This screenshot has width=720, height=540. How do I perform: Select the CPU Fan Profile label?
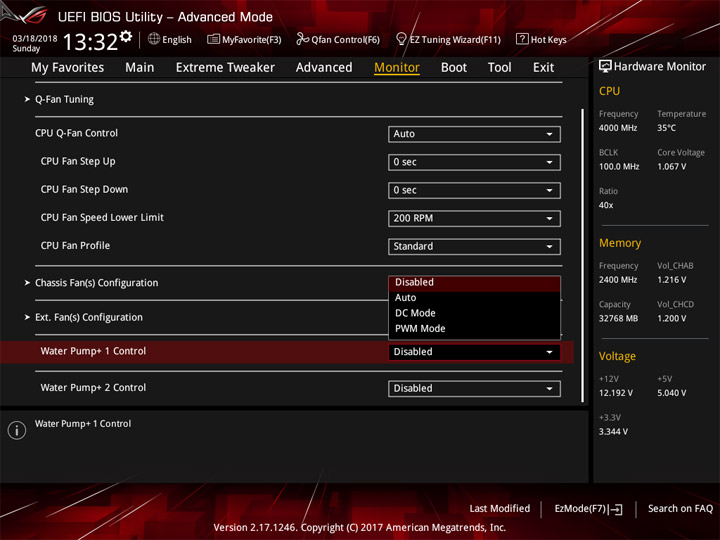(x=75, y=246)
